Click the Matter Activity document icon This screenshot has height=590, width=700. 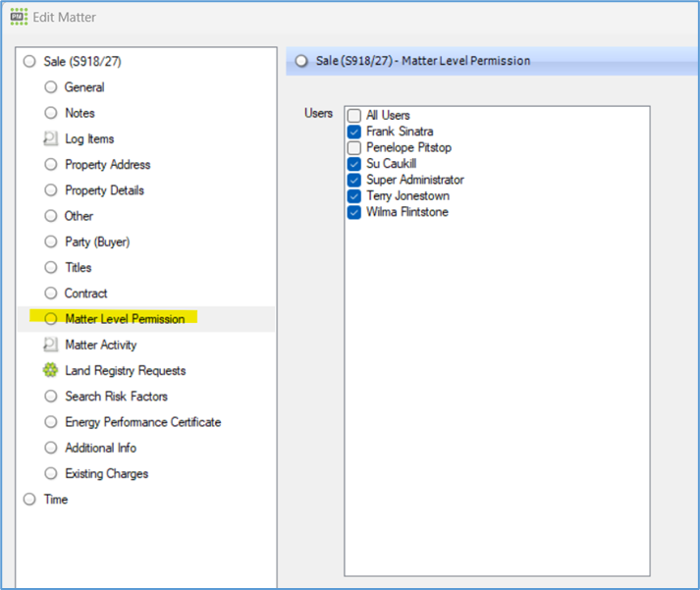click(50, 345)
